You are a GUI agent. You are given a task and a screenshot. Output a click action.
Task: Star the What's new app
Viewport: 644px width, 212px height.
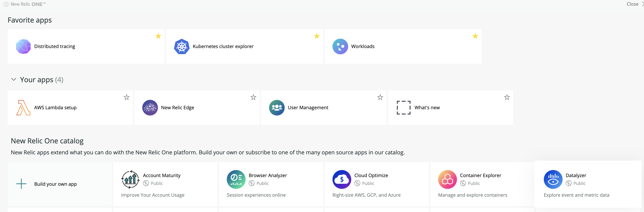tap(507, 97)
